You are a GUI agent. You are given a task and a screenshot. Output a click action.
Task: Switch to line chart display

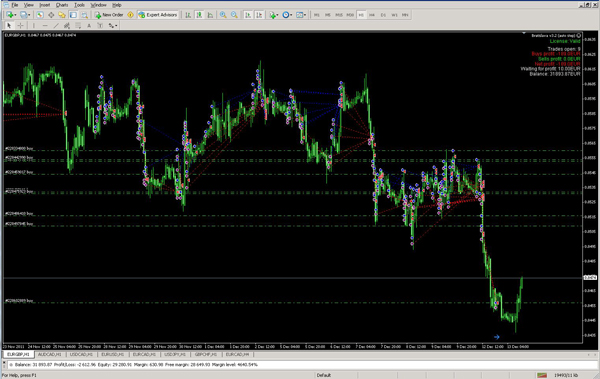[x=210, y=15]
